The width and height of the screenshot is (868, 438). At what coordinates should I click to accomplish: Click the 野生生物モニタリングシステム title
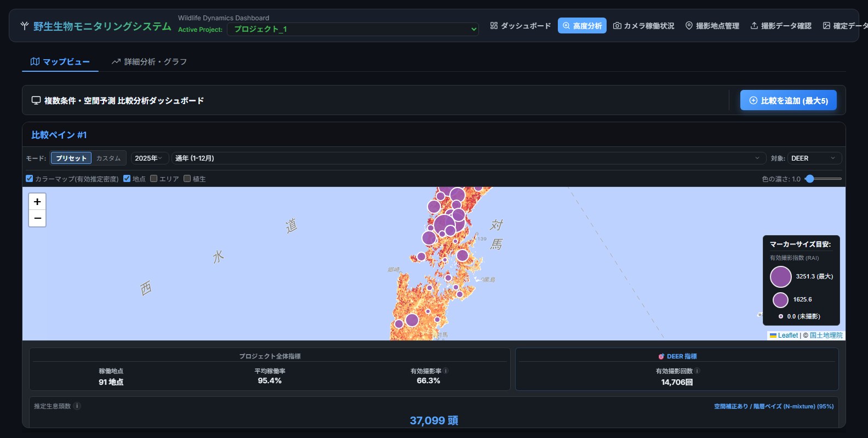tap(102, 26)
